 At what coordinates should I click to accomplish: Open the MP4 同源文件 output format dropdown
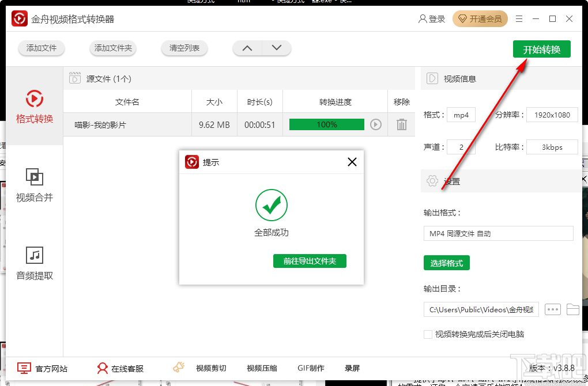(498, 233)
